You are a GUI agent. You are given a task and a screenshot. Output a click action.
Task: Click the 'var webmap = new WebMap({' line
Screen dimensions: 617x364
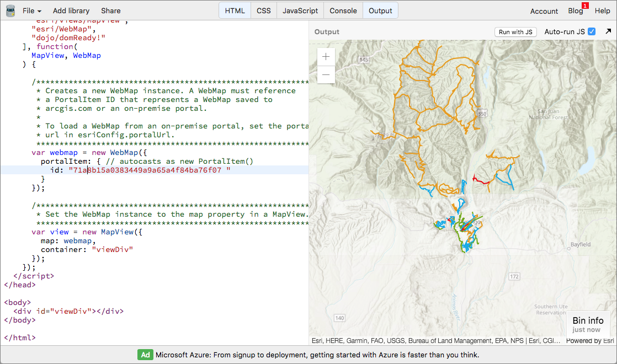(x=89, y=153)
